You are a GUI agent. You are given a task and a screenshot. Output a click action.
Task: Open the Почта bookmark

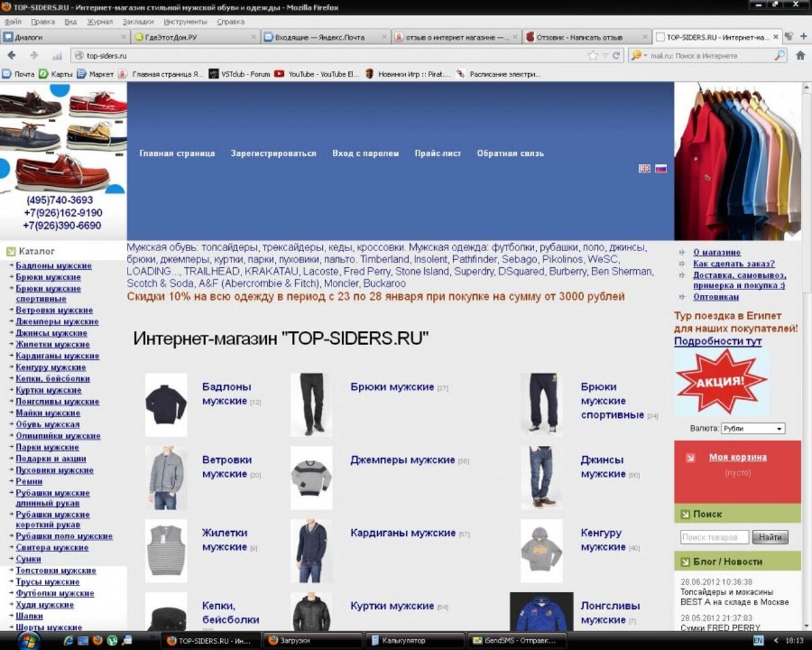19,74
